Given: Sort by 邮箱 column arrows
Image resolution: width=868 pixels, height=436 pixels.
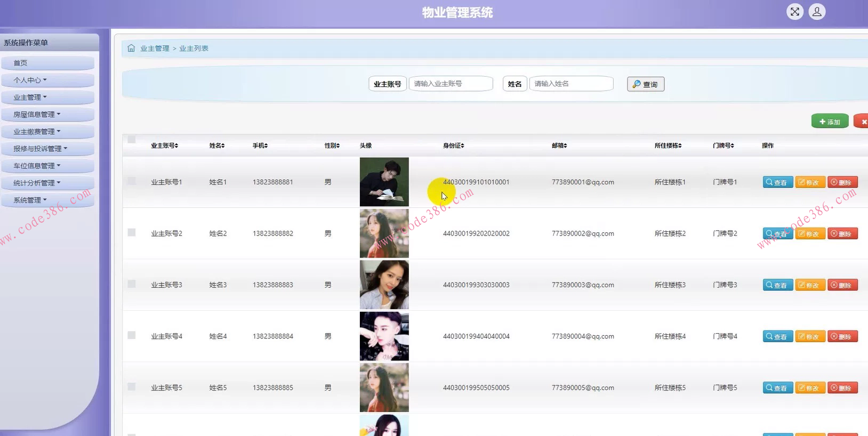Looking at the screenshot, I should click(565, 146).
